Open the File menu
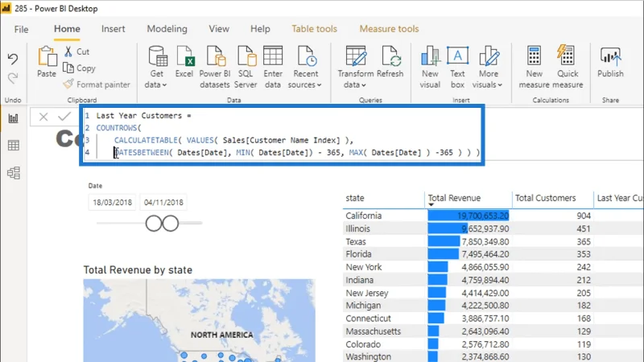 click(21, 29)
